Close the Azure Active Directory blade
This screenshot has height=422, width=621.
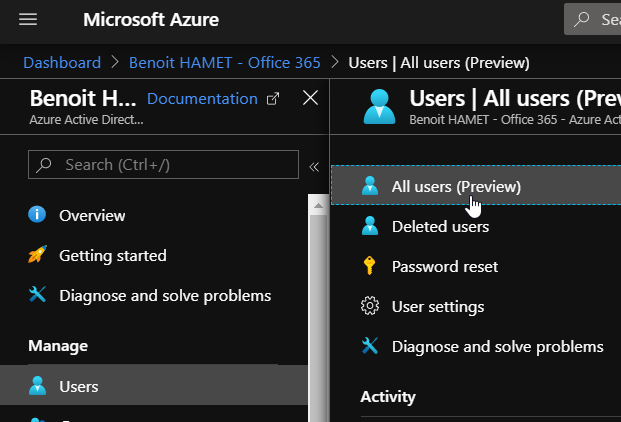pos(310,98)
